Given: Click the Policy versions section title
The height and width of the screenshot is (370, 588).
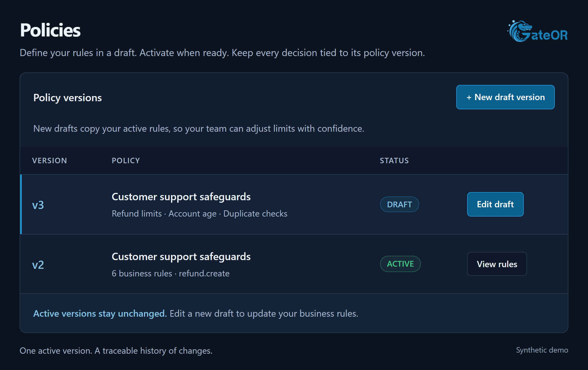Looking at the screenshot, I should click(68, 98).
